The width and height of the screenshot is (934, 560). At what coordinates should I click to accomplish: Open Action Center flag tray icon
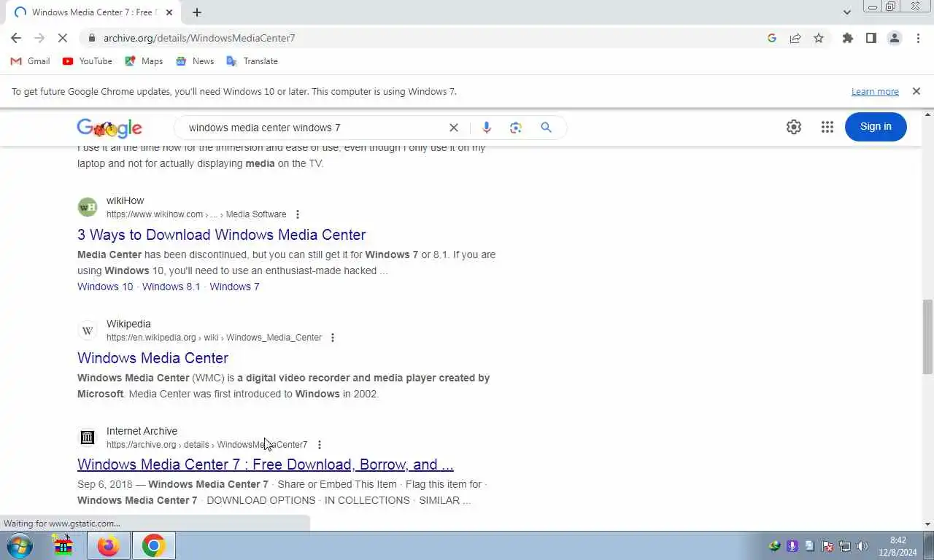pyautogui.click(x=827, y=546)
